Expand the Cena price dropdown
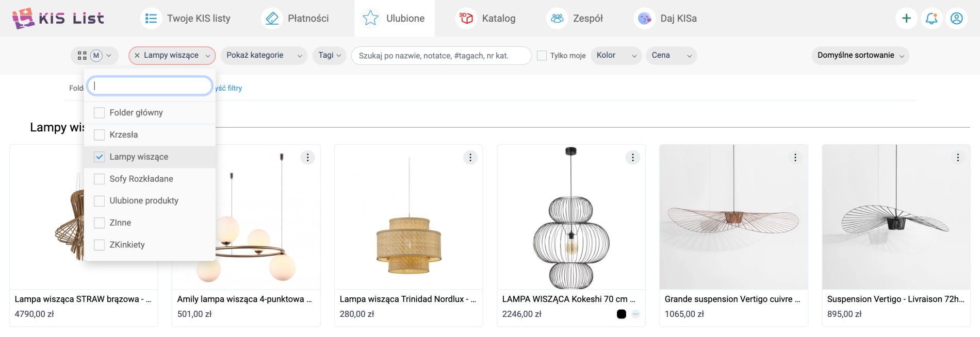Image resolution: width=980 pixels, height=337 pixels. click(x=671, y=56)
